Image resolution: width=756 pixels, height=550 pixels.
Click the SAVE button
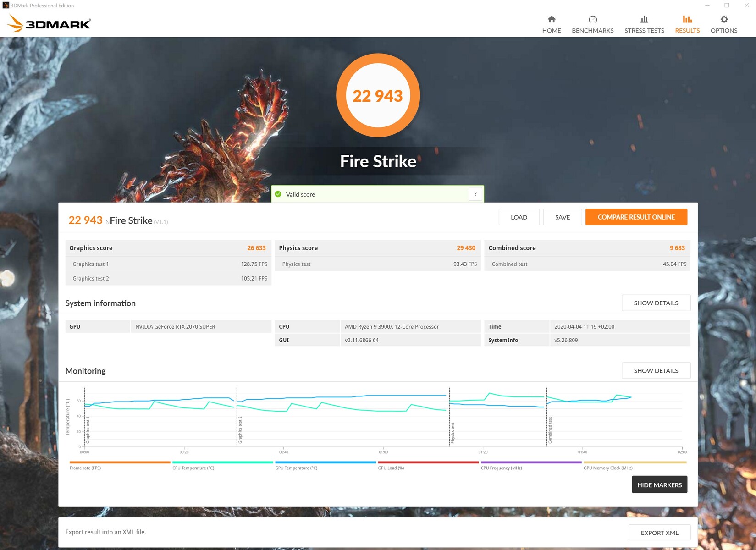(x=563, y=217)
